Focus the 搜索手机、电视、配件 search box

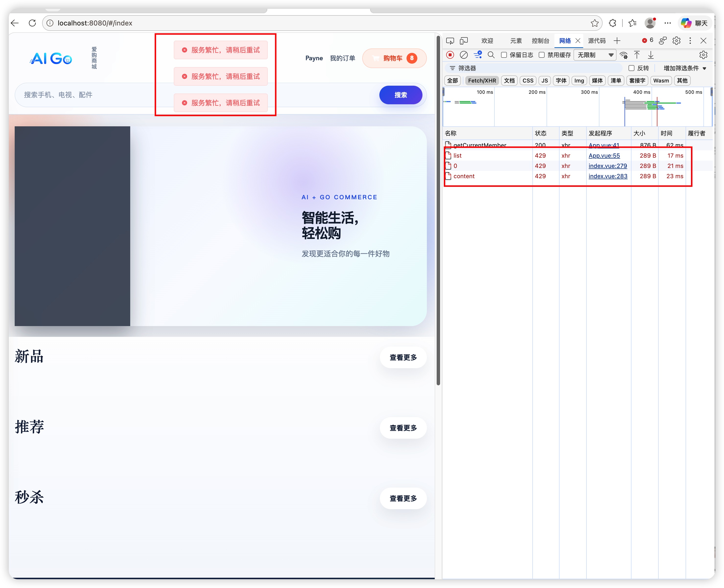click(196, 95)
